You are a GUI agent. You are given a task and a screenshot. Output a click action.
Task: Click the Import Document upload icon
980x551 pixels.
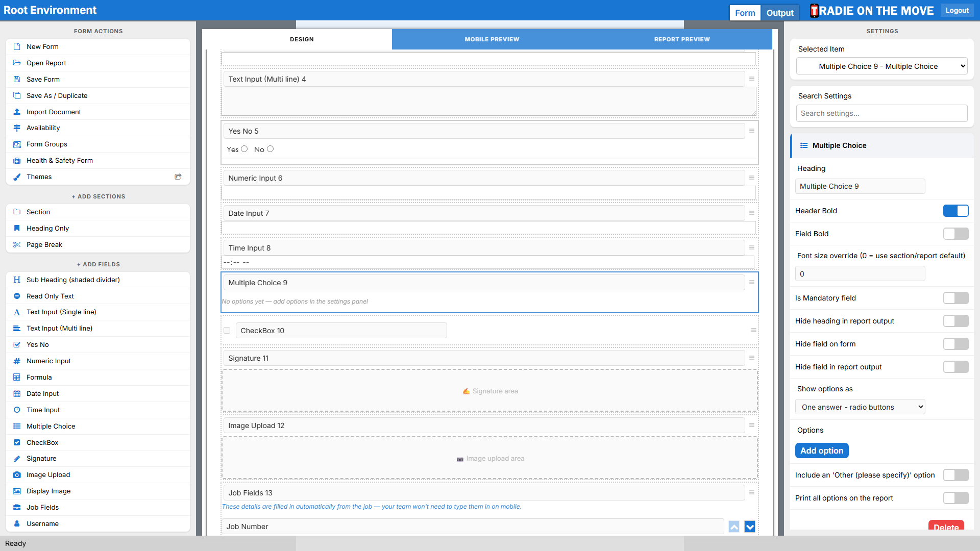[x=17, y=112]
